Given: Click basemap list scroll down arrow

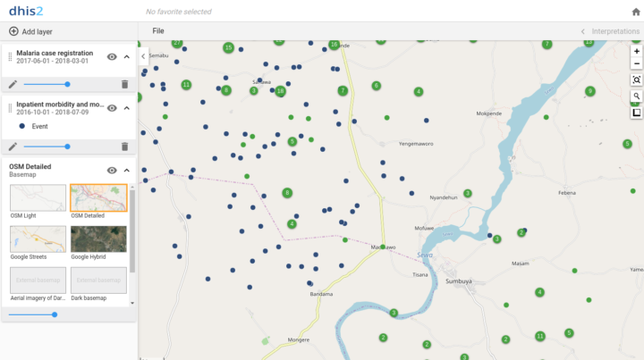Looking at the screenshot, I should click(132, 303).
